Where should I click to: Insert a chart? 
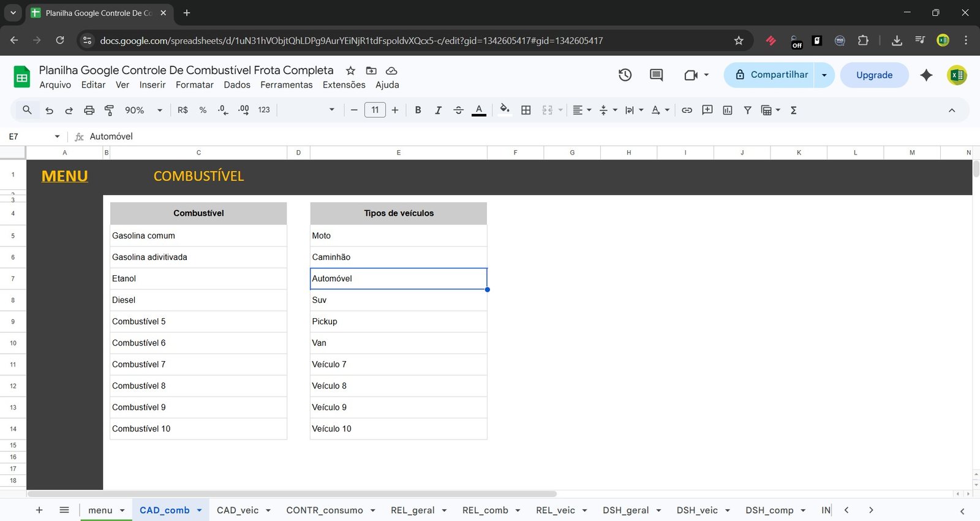728,110
